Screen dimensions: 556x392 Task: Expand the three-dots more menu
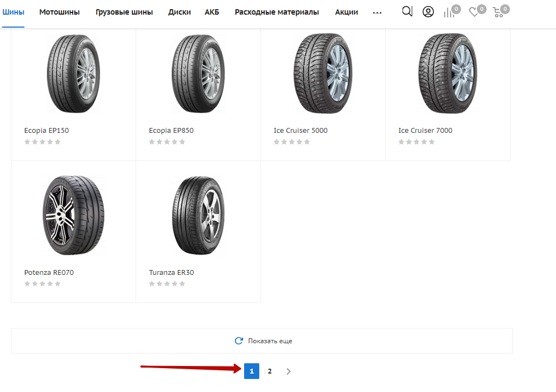378,12
